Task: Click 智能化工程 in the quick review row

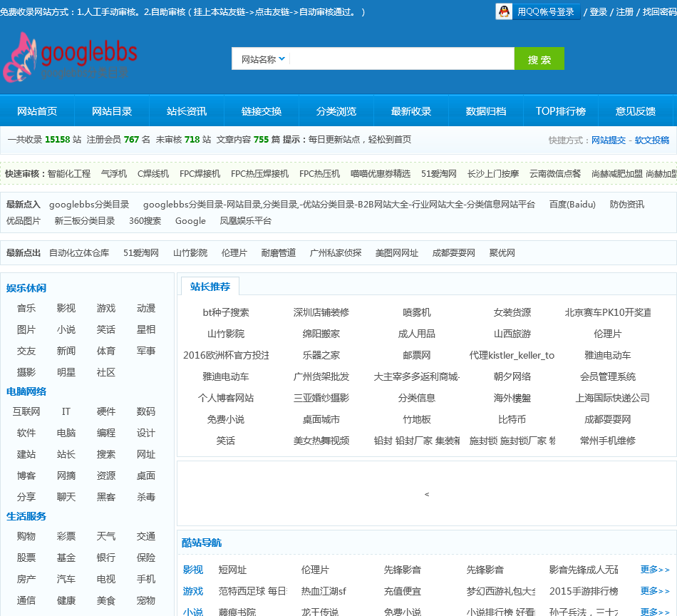Action: pos(69,174)
